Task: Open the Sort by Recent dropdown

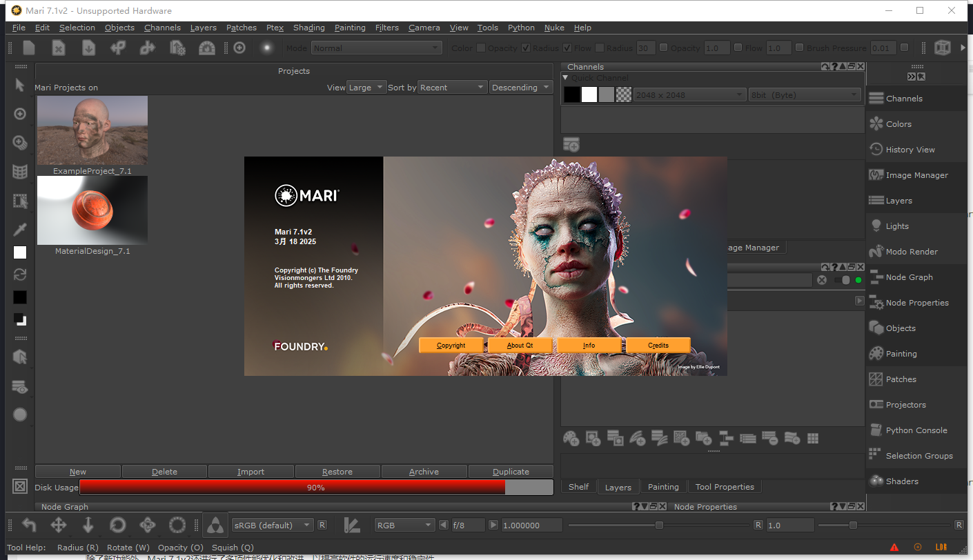Action: pos(453,88)
